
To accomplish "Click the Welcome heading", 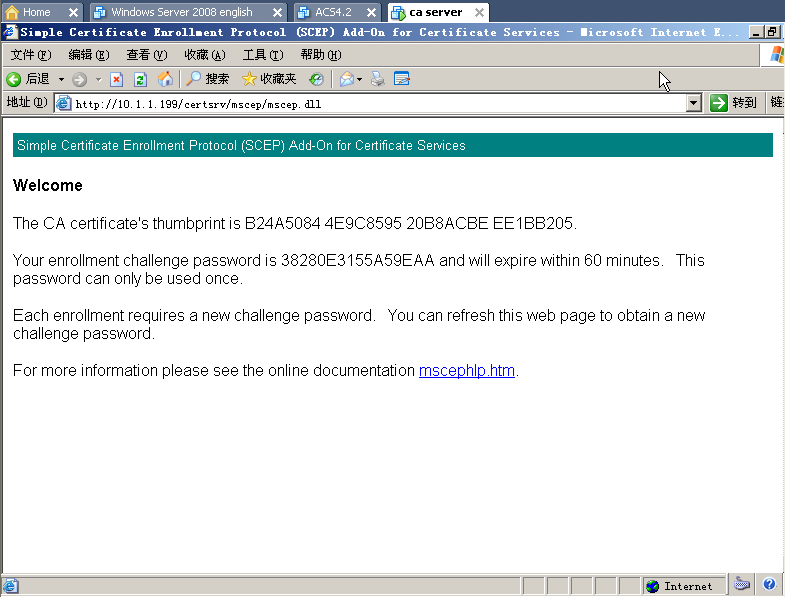I will coord(48,185).
